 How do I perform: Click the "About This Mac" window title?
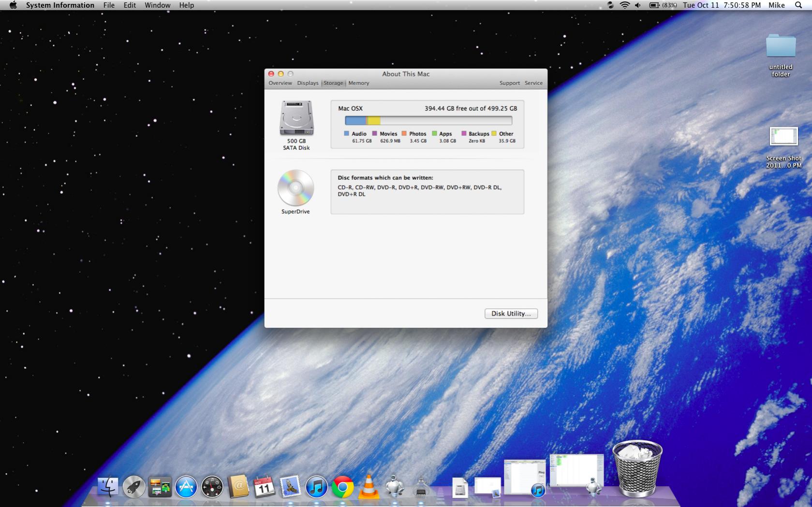(x=406, y=74)
